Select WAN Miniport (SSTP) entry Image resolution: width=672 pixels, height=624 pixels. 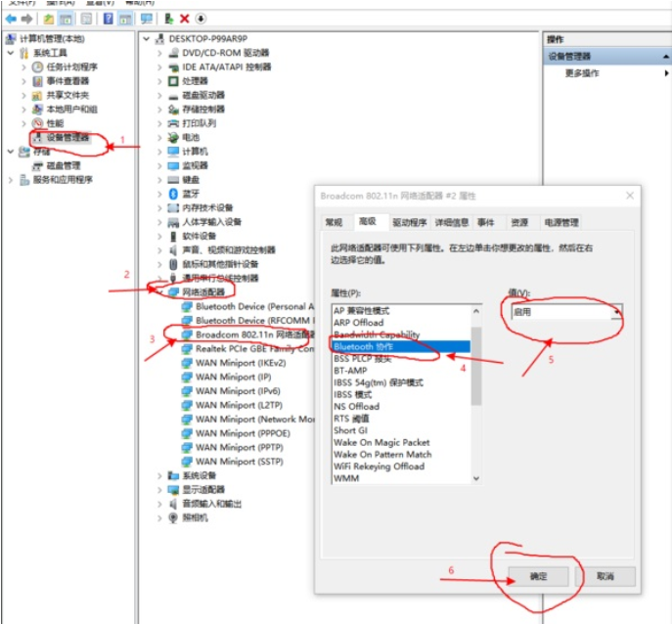point(239,462)
